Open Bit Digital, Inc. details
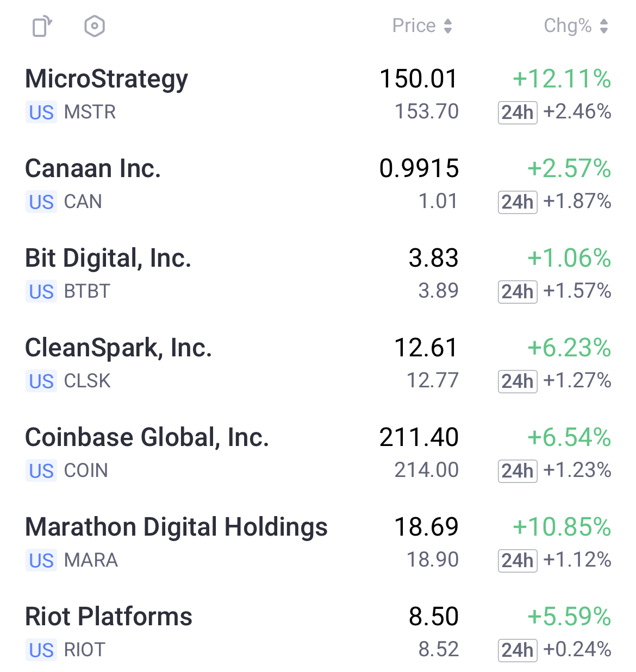Viewport: 636px width, 672px height. pos(318,274)
